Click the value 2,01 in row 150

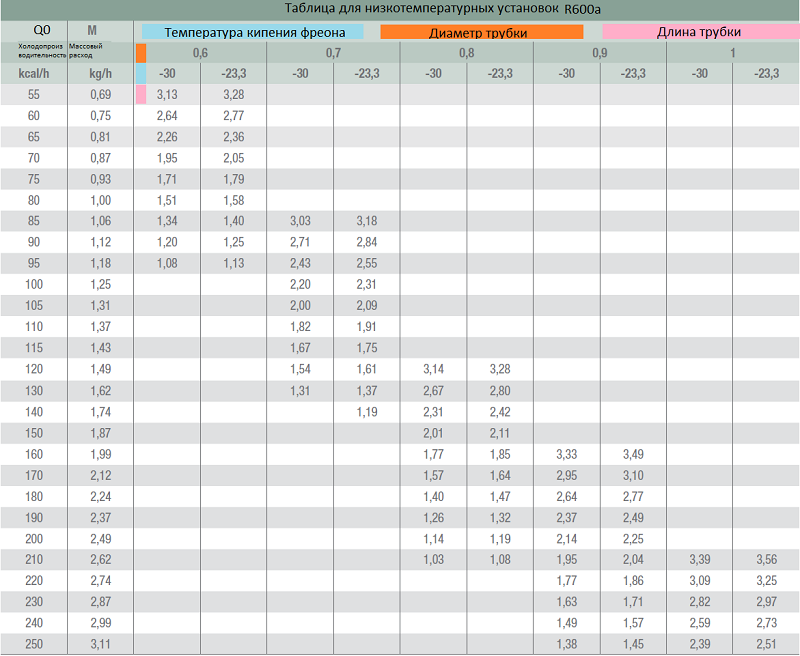[434, 433]
